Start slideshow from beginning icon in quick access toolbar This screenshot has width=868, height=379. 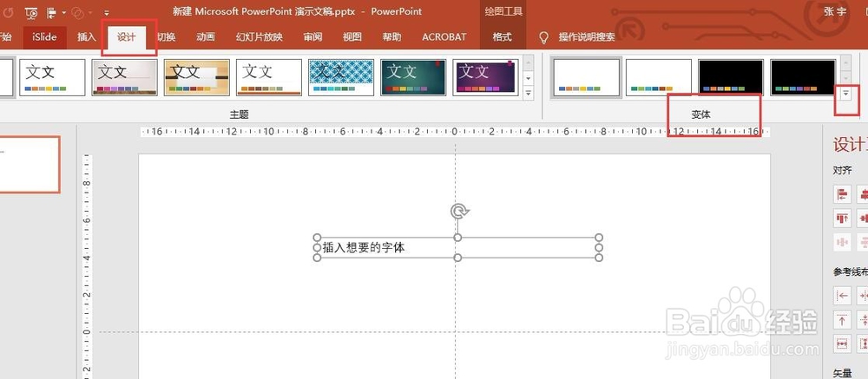31,12
